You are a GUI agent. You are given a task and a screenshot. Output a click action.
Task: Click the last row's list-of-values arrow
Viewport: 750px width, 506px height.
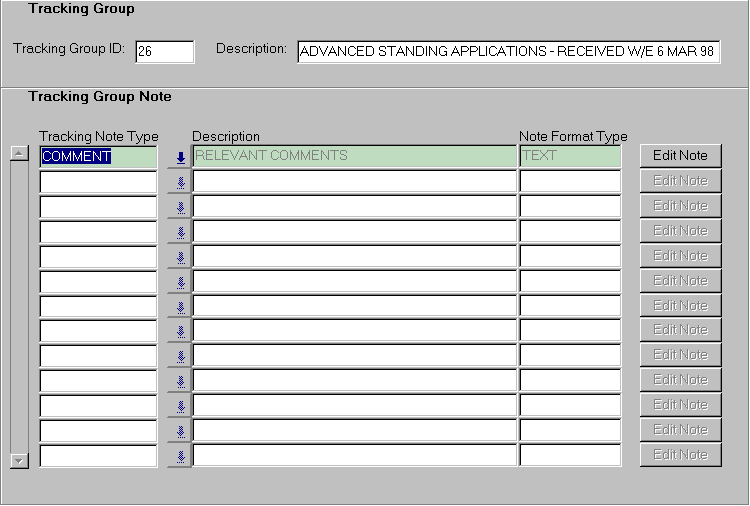tap(180, 456)
